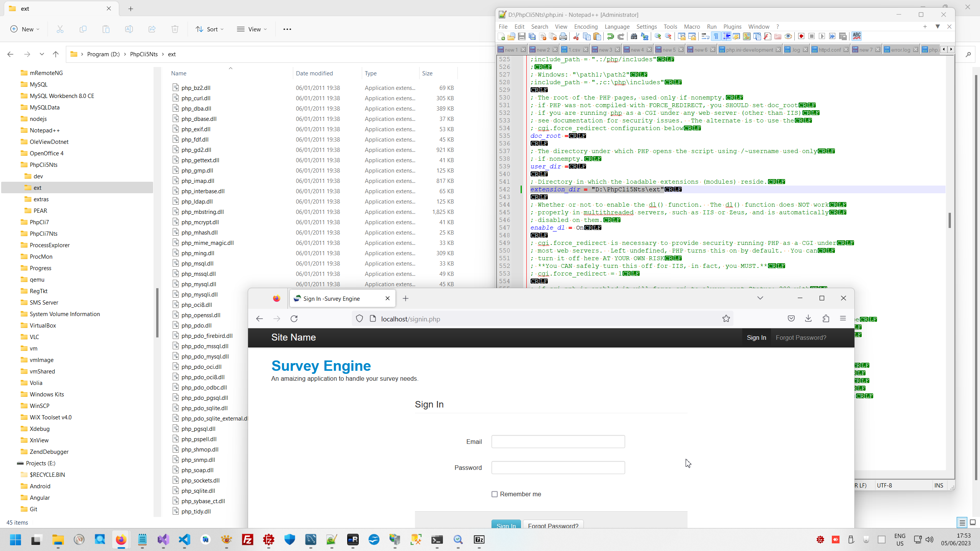Check the Remember me checkbox
This screenshot has height=551, width=980.
coord(495,494)
